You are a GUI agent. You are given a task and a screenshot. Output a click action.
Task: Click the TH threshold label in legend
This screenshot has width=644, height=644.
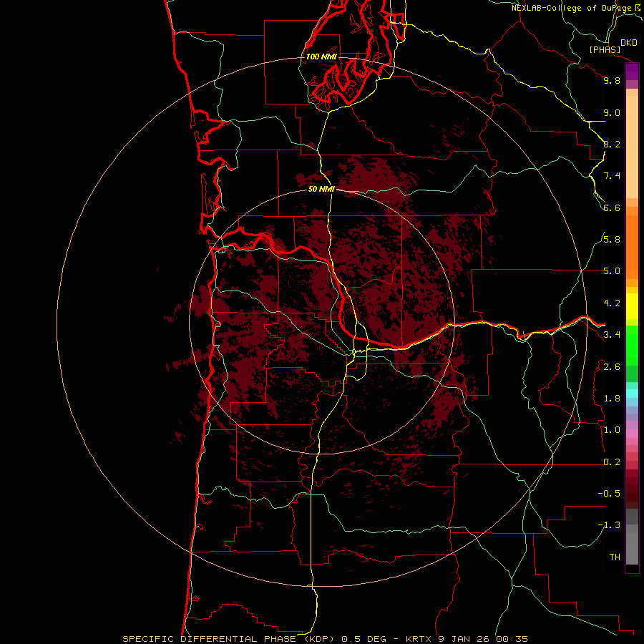(615, 557)
